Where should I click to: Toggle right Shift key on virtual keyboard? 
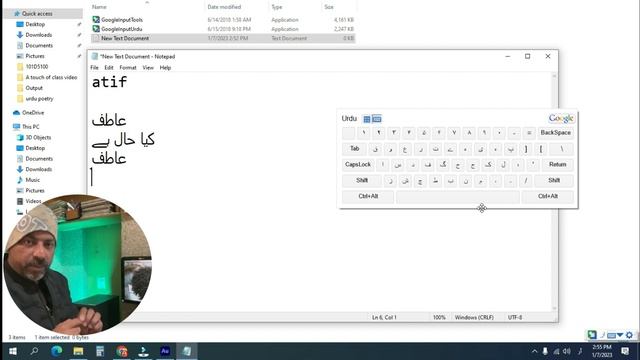coord(554,180)
